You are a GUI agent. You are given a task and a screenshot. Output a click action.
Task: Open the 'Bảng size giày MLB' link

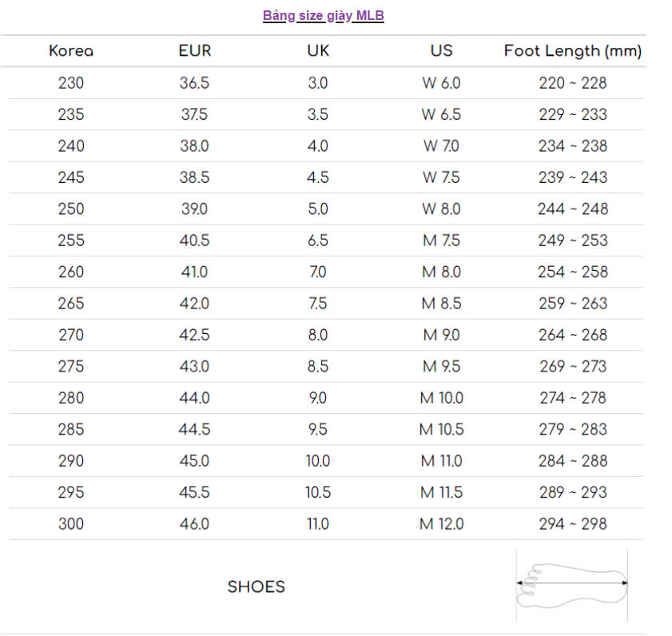coord(323,16)
